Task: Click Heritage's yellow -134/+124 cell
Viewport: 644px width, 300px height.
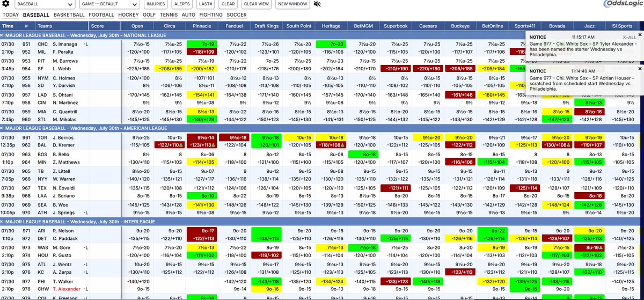Action: click(332, 281)
